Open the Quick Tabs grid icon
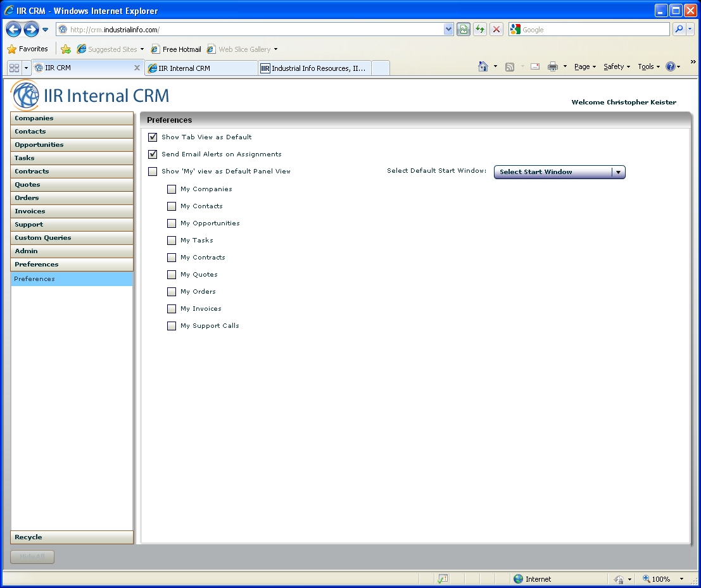This screenshot has width=701, height=588. pyautogui.click(x=14, y=68)
